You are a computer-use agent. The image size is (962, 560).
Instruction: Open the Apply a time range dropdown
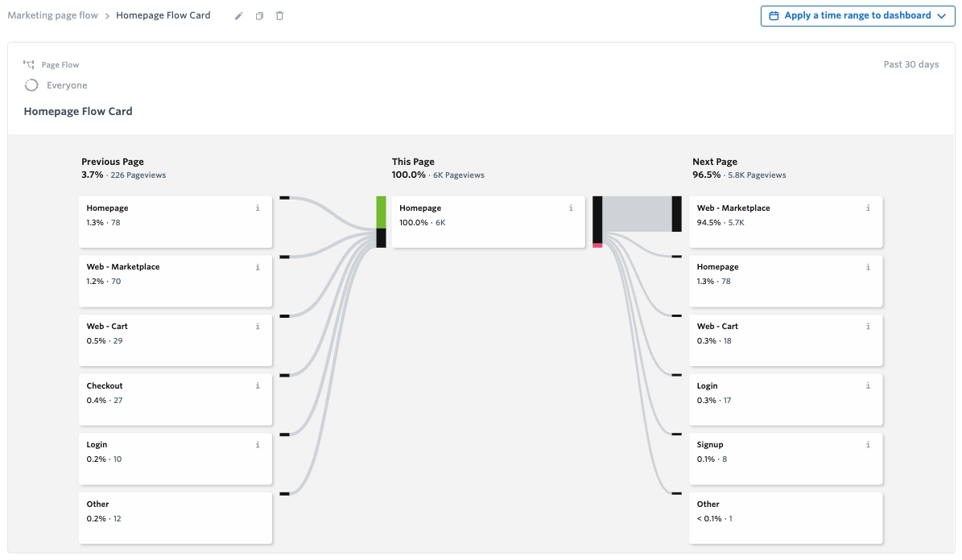(857, 16)
